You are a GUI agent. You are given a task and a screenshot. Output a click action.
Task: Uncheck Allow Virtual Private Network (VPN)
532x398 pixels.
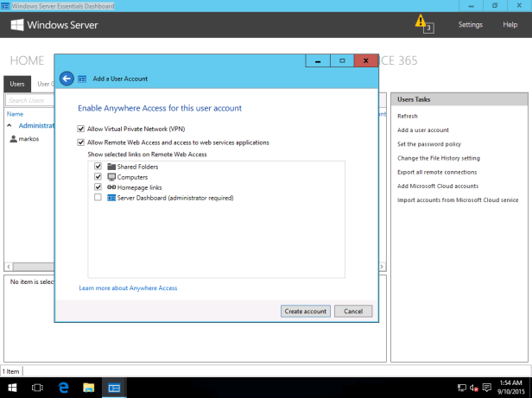pyautogui.click(x=81, y=129)
